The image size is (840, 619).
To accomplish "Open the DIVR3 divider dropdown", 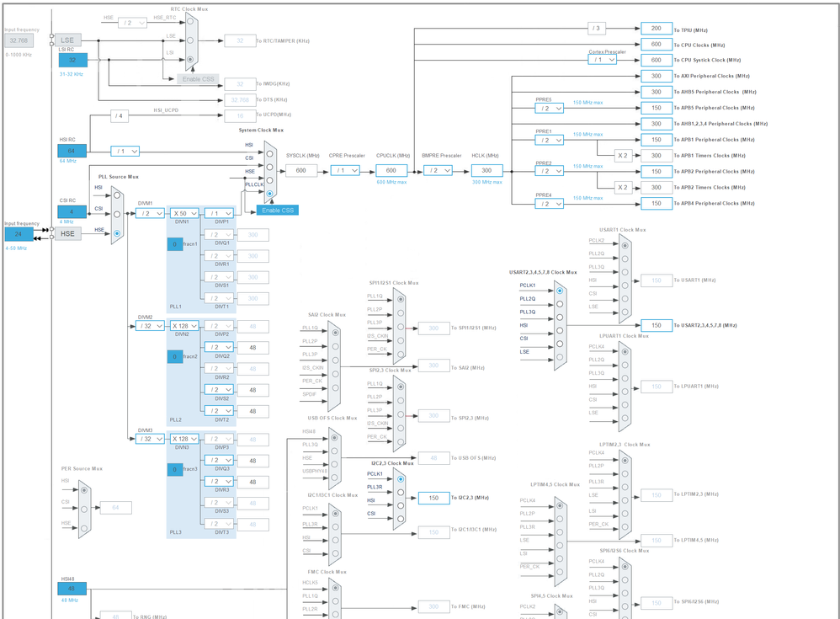I will [x=219, y=482].
